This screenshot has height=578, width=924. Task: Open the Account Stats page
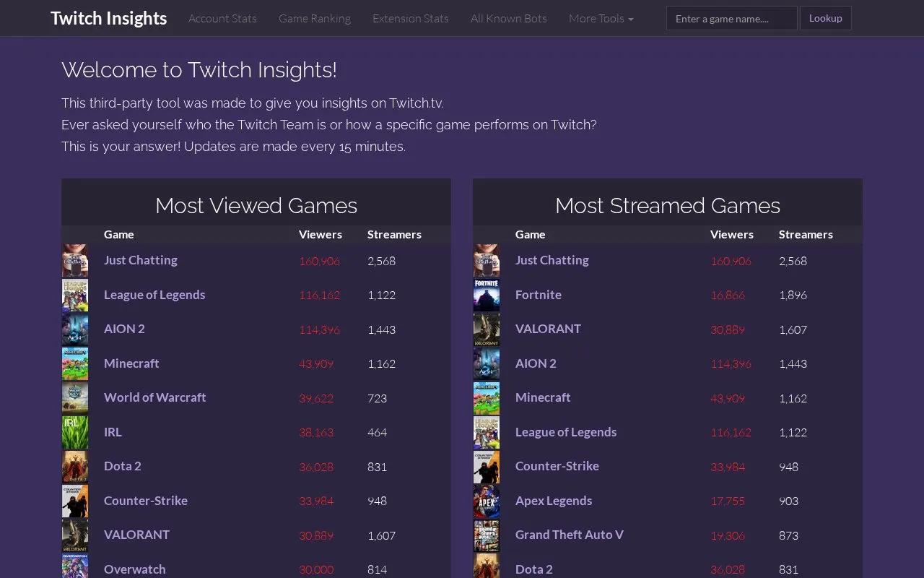click(x=222, y=18)
